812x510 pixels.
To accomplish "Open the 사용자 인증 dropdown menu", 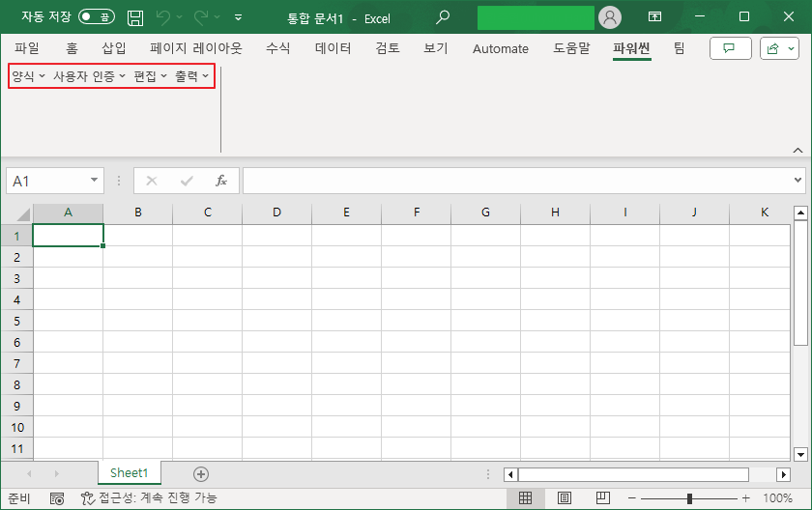I will pyautogui.click(x=89, y=76).
